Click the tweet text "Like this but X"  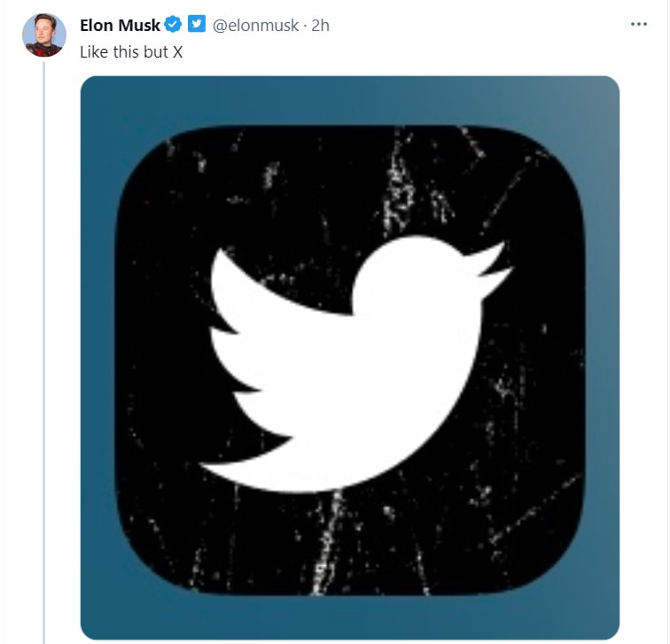(x=131, y=51)
